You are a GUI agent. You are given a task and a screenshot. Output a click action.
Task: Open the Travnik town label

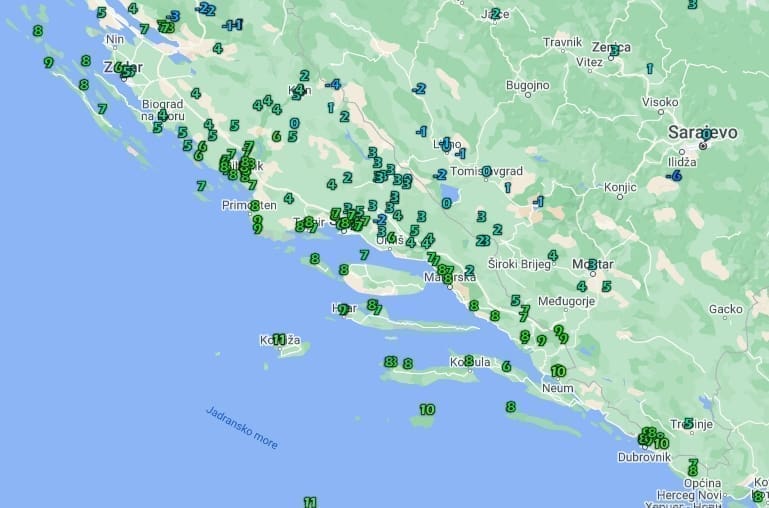point(562,42)
